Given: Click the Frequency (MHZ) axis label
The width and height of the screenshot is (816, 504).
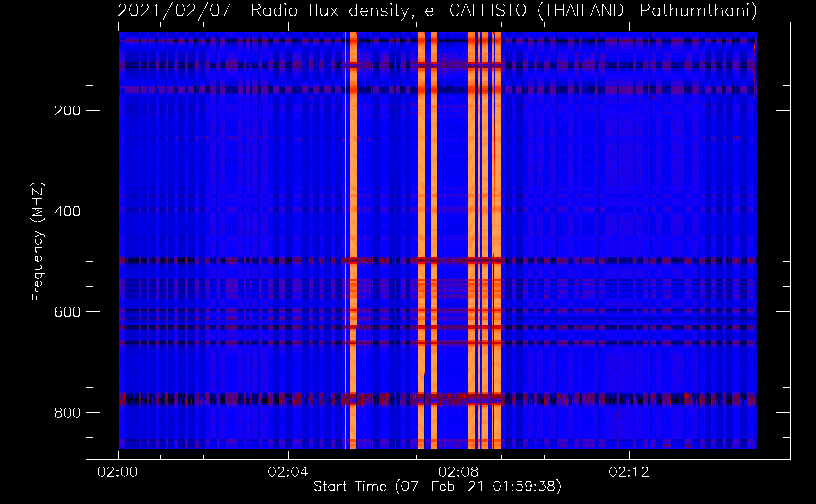Looking at the screenshot, I should 38,242.
